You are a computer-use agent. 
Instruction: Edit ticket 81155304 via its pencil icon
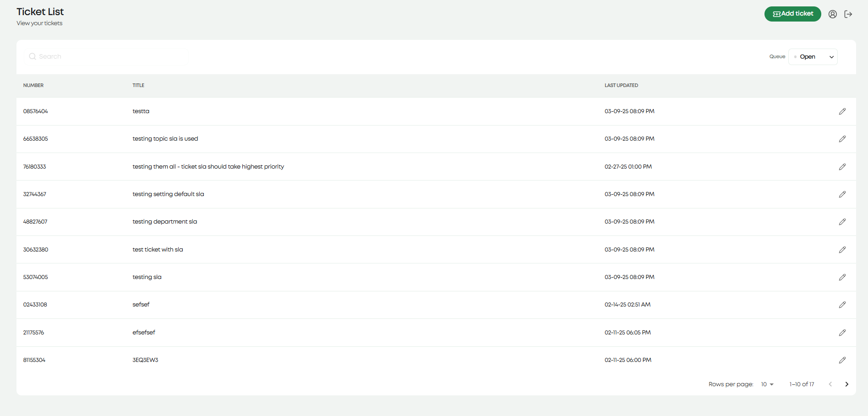click(842, 360)
